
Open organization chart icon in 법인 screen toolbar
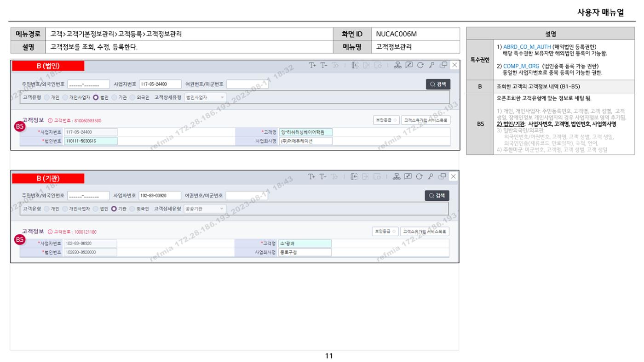point(398,65)
